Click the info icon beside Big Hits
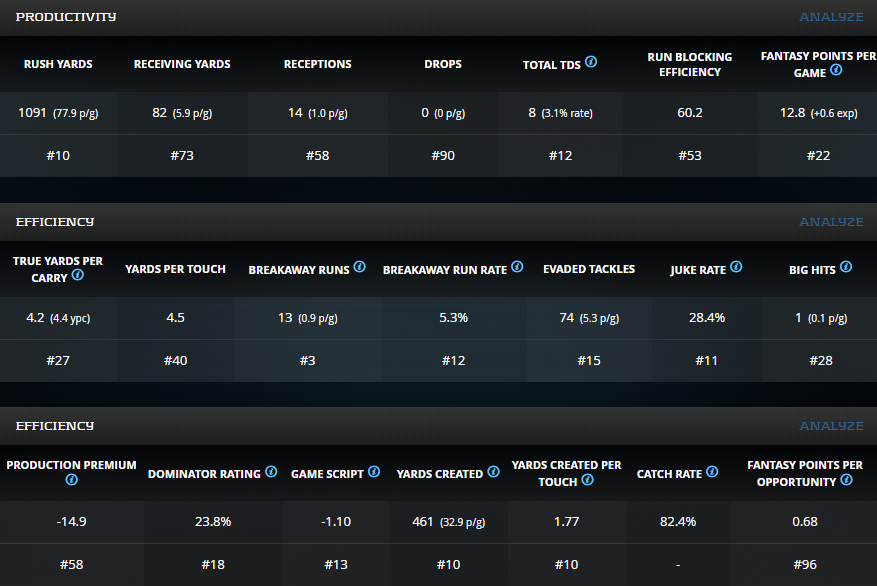The height and width of the screenshot is (586, 877). (x=846, y=267)
